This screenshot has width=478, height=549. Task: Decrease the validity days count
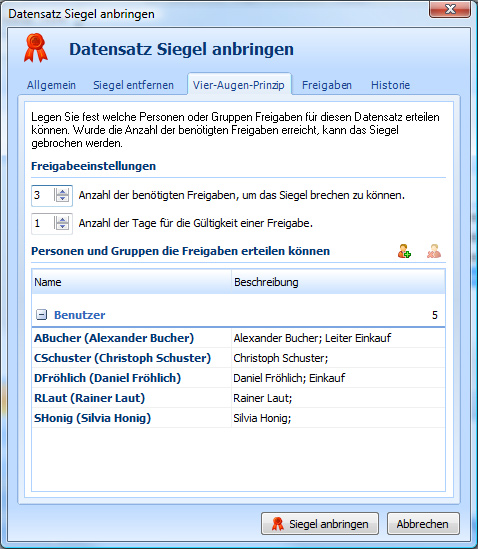click(62, 227)
